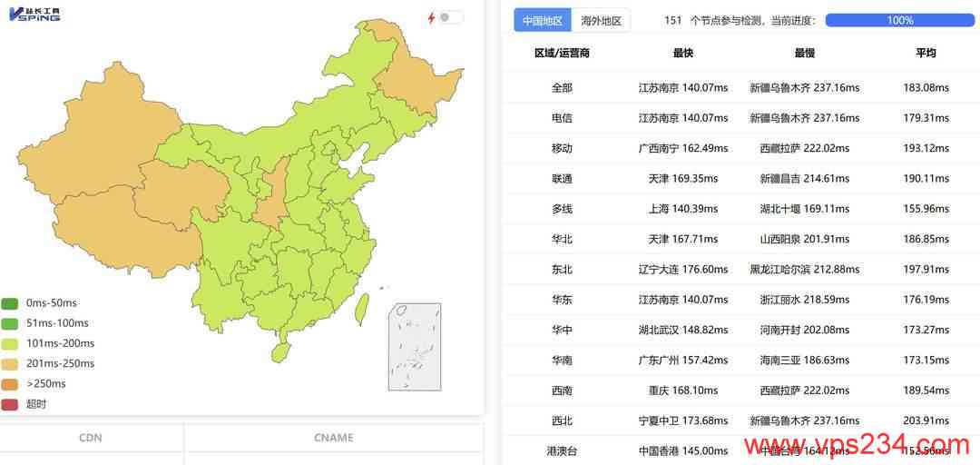Click the 101ms-200ms legend swatch
Viewport: 980px width, 465px height.
[x=10, y=343]
